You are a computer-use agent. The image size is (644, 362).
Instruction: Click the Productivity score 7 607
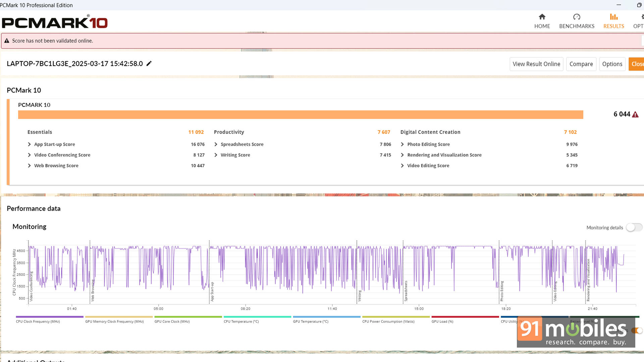point(384,132)
